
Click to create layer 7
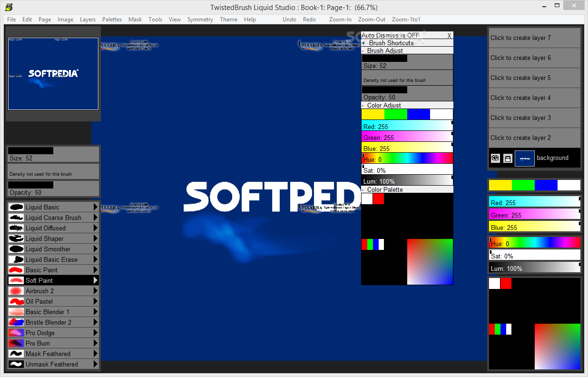pos(534,38)
